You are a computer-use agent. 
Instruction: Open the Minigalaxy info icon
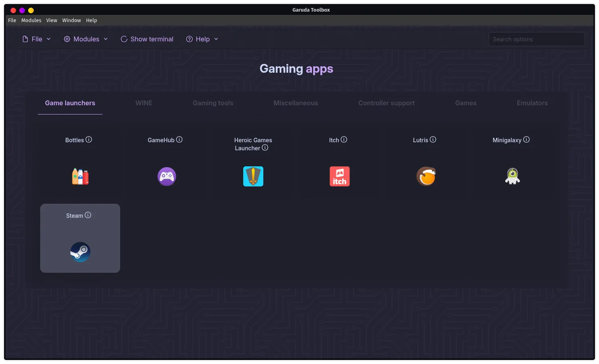tap(527, 139)
